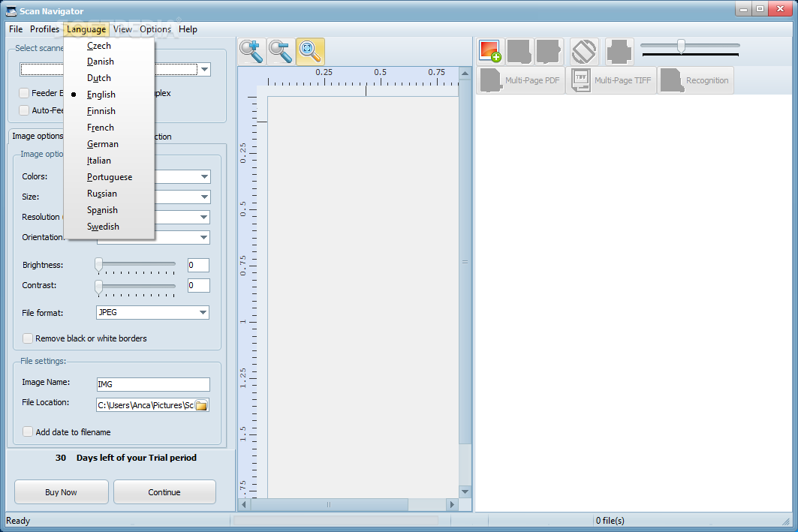Close the open Language menu header
This screenshot has height=532, width=798.
point(86,29)
